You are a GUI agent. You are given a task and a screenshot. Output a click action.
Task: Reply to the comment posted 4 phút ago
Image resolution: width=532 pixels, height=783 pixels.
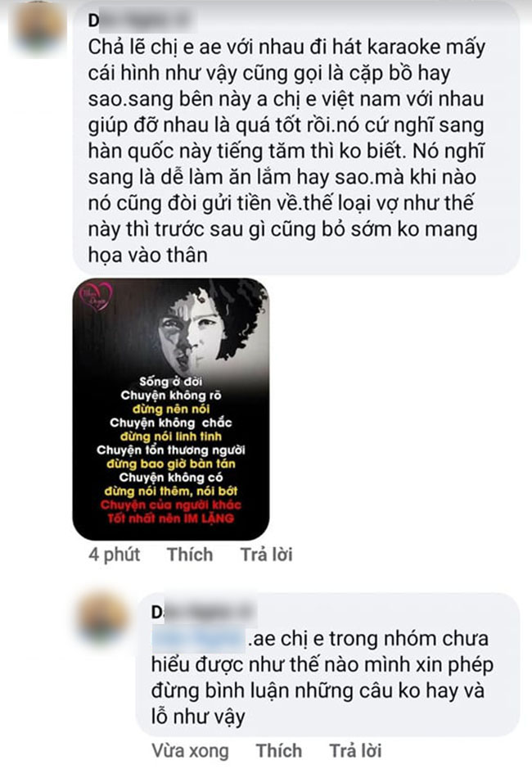(x=267, y=554)
